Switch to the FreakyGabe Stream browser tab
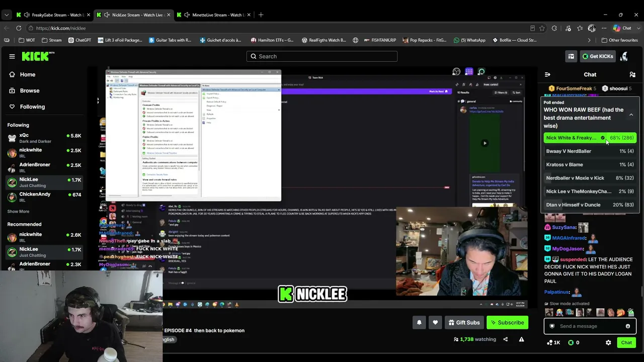 (54, 15)
